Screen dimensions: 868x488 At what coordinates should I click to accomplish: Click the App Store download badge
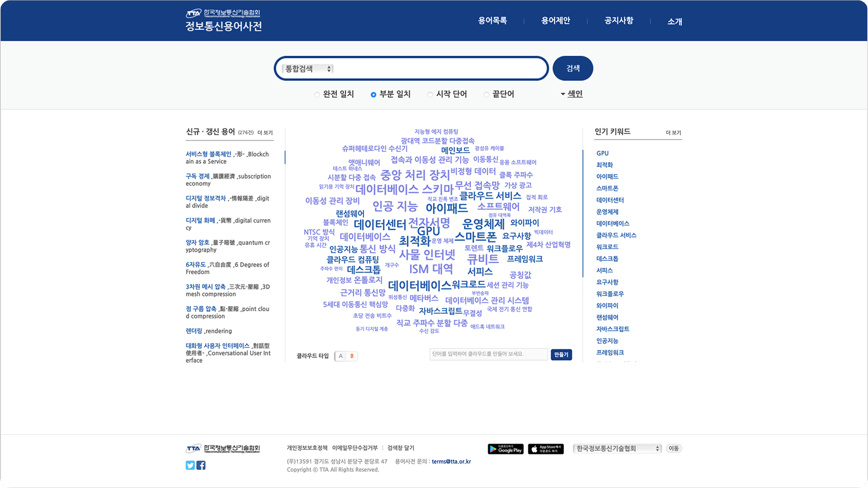coord(546,449)
